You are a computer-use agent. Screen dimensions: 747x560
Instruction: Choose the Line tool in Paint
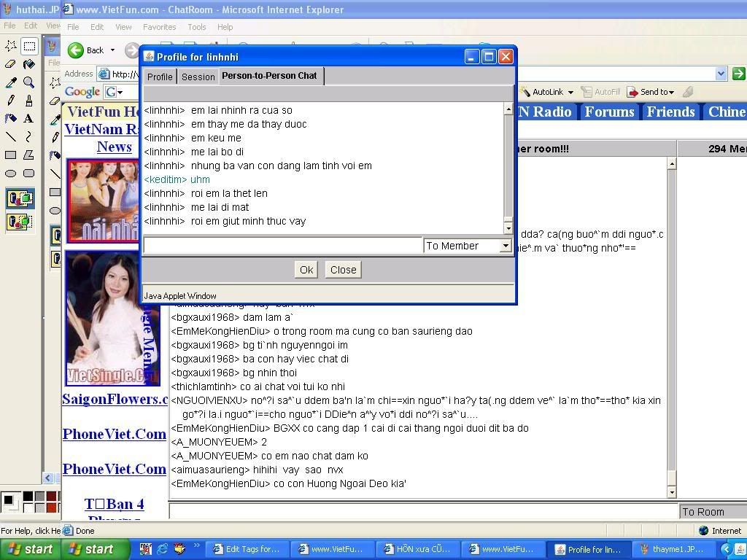[10, 136]
